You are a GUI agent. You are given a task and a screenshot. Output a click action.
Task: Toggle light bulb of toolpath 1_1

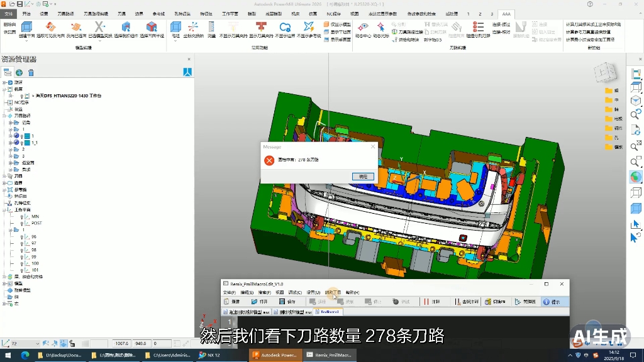click(x=22, y=143)
